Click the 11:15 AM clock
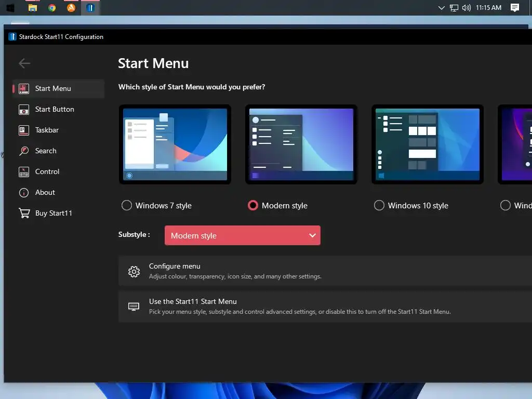532x399 pixels. [x=488, y=8]
